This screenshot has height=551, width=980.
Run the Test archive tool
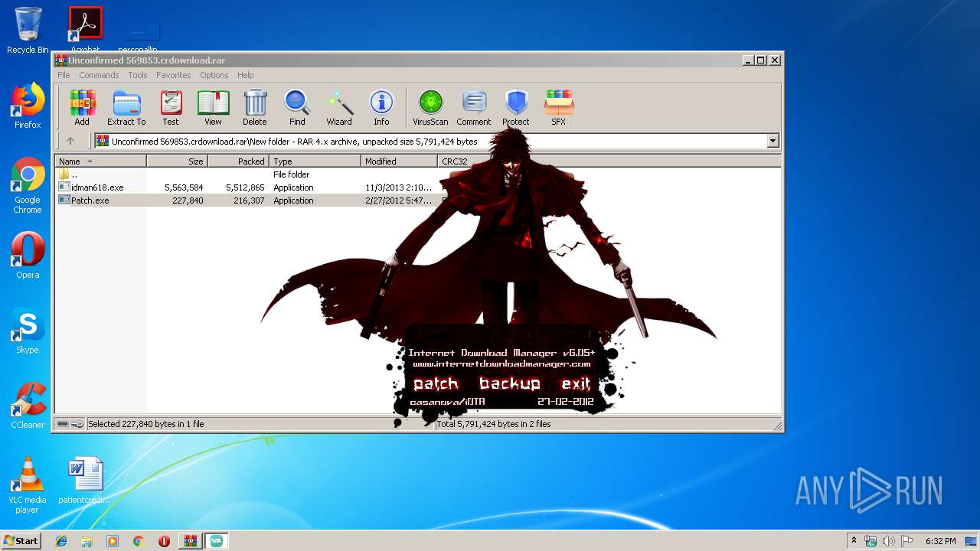(x=171, y=107)
